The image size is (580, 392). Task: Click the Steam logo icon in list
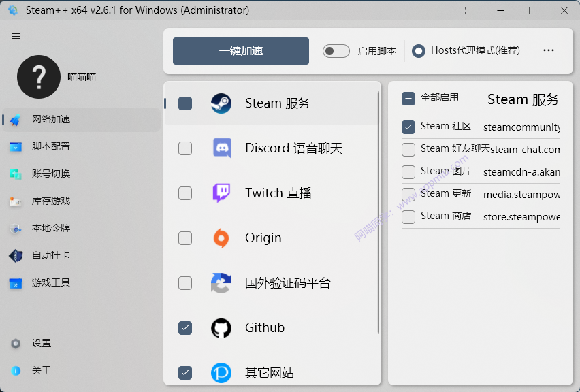[221, 103]
